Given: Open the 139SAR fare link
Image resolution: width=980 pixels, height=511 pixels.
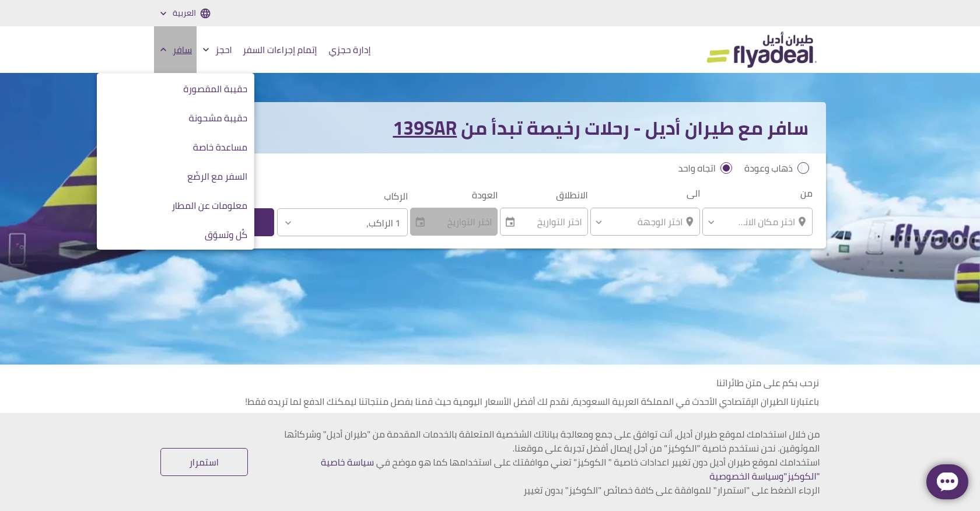Looking at the screenshot, I should coord(425,128).
